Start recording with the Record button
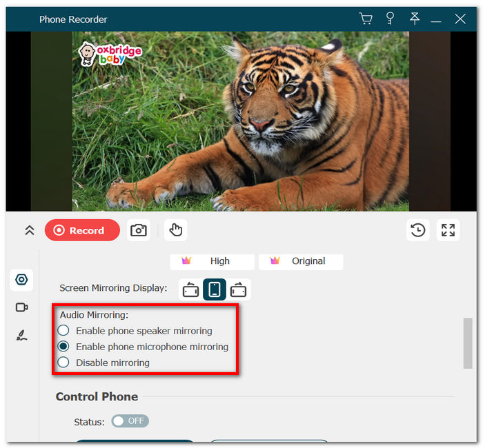This screenshot has height=448, width=483. point(82,230)
